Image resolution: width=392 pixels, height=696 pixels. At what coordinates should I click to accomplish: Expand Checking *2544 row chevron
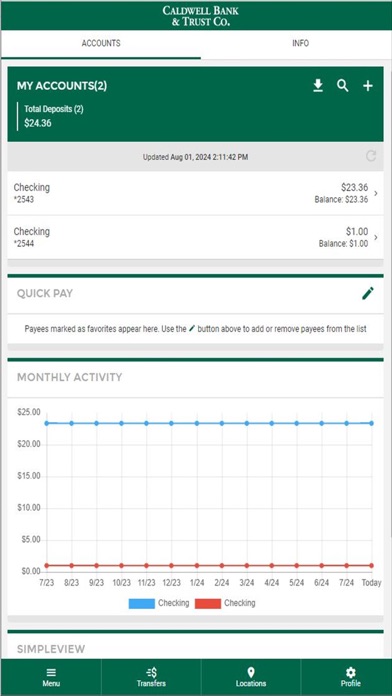tap(376, 237)
